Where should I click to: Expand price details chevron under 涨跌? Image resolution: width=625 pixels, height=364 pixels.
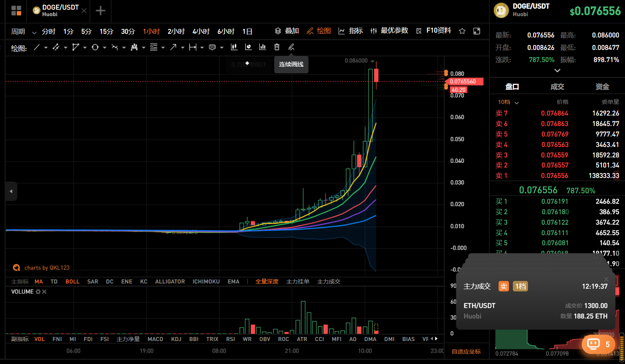[557, 70]
